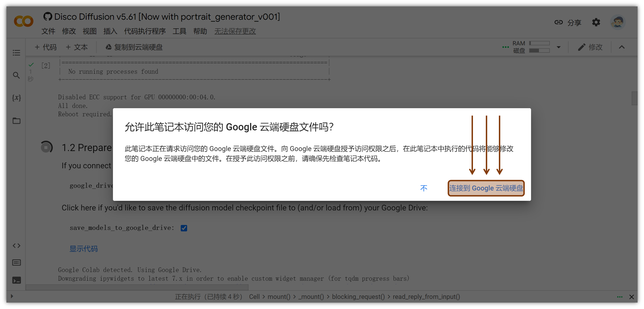Open the 帮助 menu
This screenshot has height=309, width=644.
coord(200,31)
